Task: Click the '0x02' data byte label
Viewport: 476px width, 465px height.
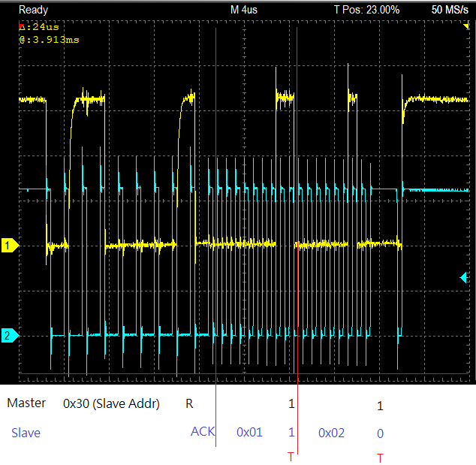Action: pos(332,433)
